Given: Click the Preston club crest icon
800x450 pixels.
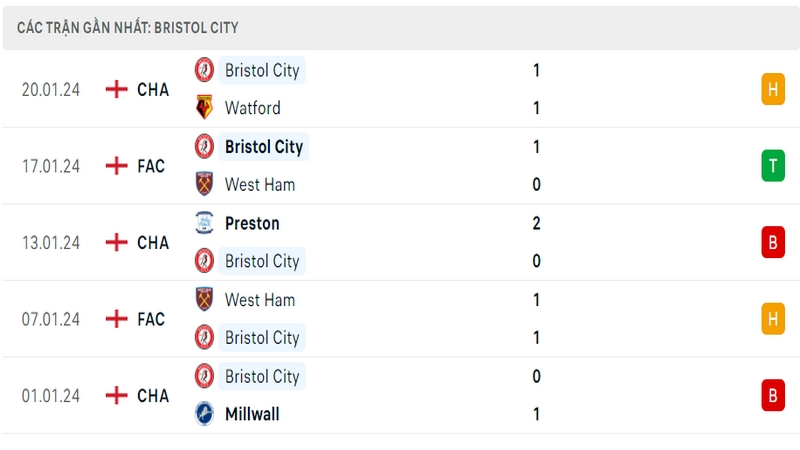Looking at the screenshot, I should coord(204,223).
